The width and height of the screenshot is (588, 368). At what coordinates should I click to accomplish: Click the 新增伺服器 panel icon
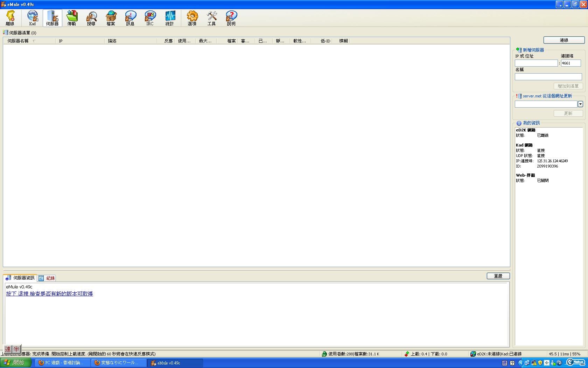pos(519,50)
